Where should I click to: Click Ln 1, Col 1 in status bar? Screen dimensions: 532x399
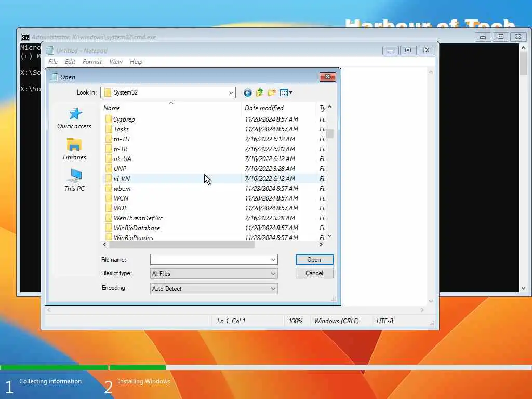click(231, 321)
